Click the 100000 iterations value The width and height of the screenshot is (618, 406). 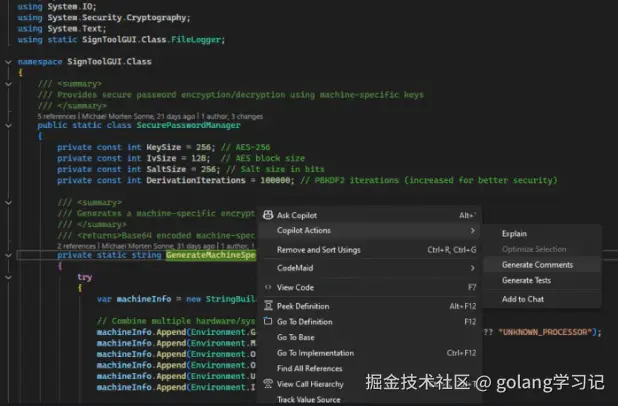coord(275,180)
